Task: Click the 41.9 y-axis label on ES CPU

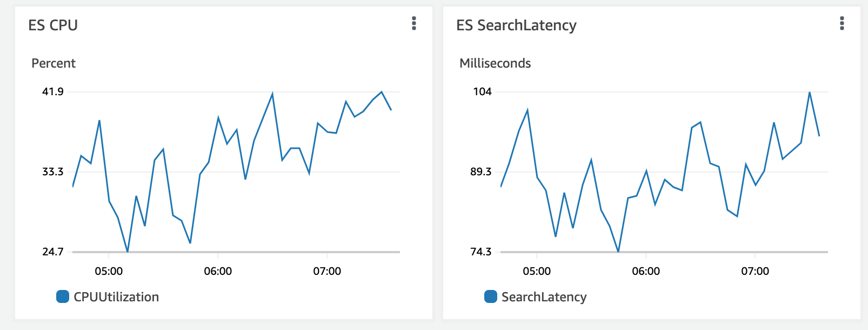Action: point(53,91)
